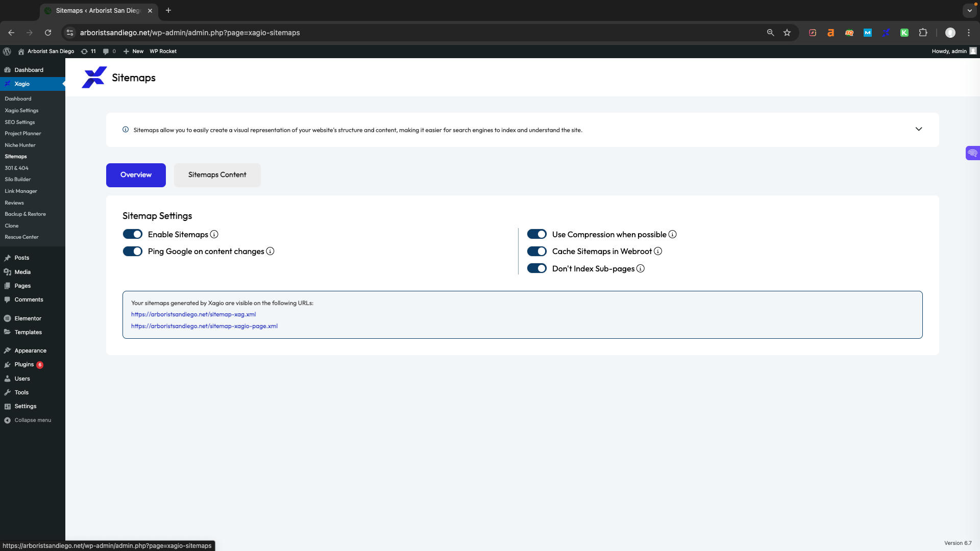Image resolution: width=980 pixels, height=551 pixels.
Task: Open 301 & 404 submenu
Action: [x=16, y=168]
